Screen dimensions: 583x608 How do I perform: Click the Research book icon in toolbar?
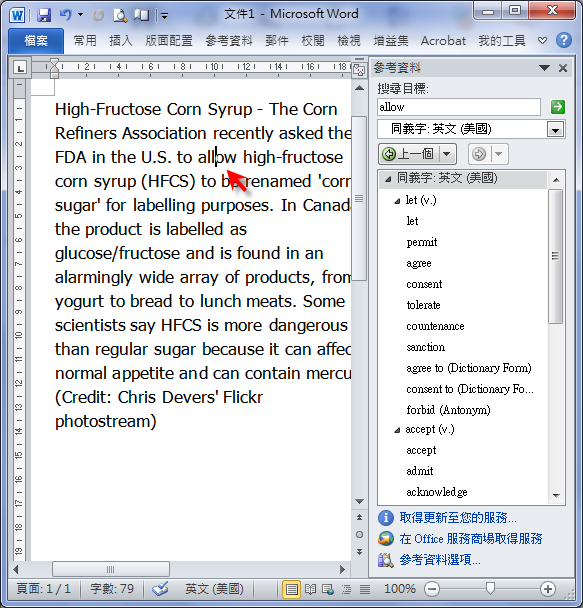tap(141, 15)
